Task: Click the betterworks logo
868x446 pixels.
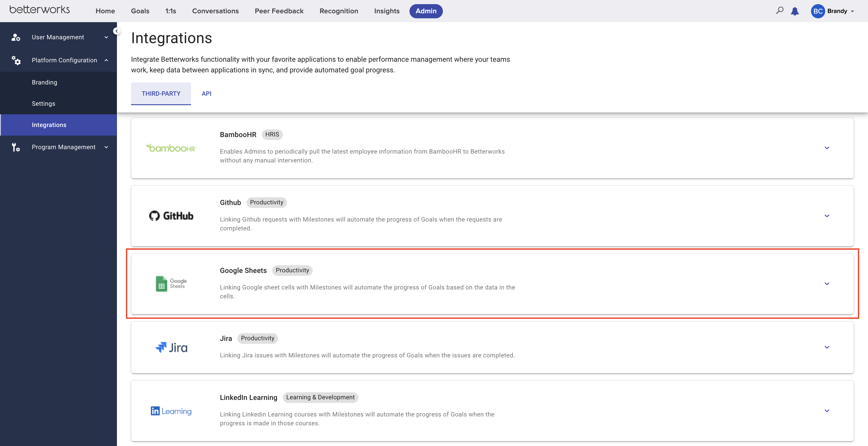Action: pos(40,9)
